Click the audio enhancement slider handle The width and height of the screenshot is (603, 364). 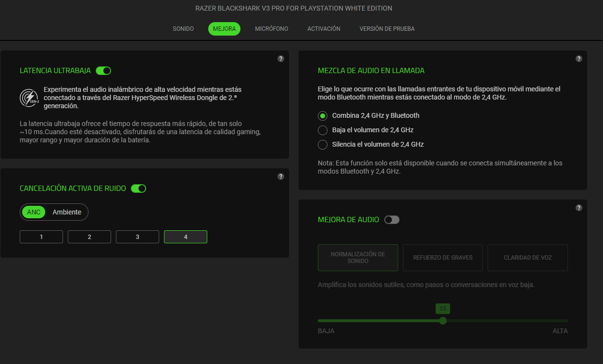(443, 321)
